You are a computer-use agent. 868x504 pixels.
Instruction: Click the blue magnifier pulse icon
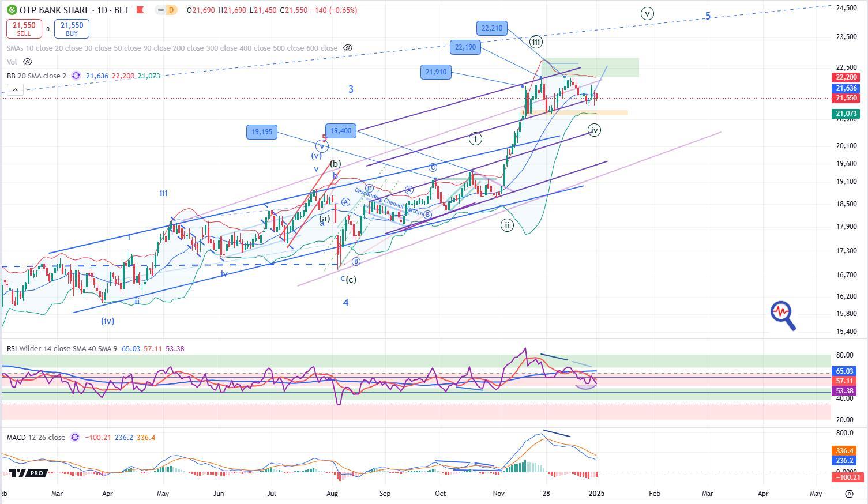tap(783, 315)
